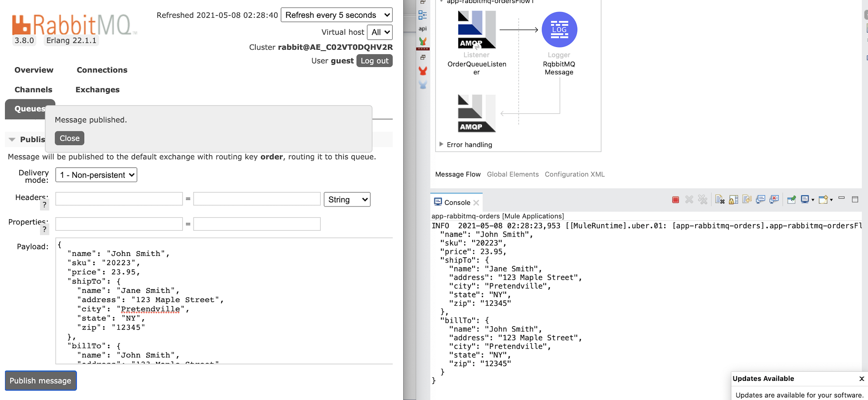Terminate the running Mule app with the red stop icon
This screenshot has height=400, width=868.
point(675,200)
